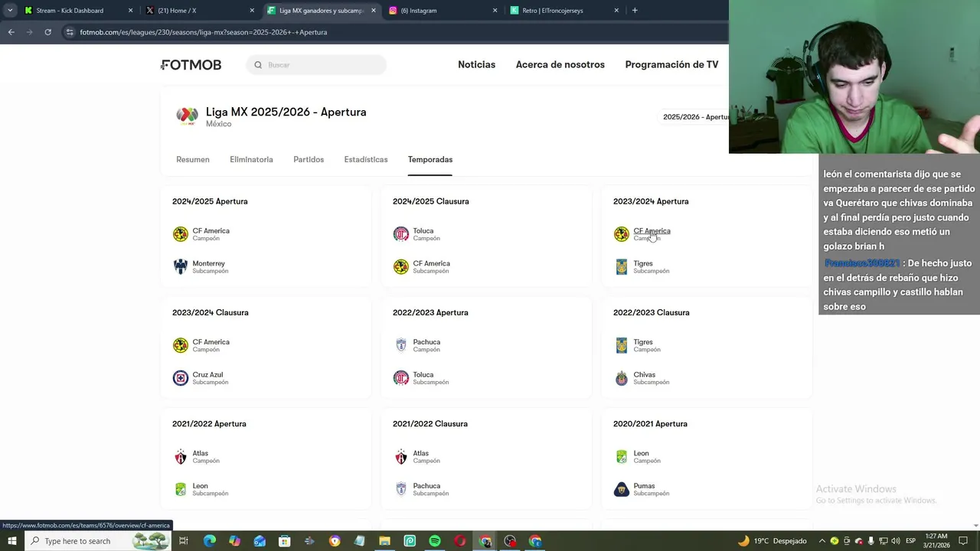Click the 2022/2023 Clausura heading
Image resolution: width=980 pixels, height=551 pixels.
pos(652,312)
